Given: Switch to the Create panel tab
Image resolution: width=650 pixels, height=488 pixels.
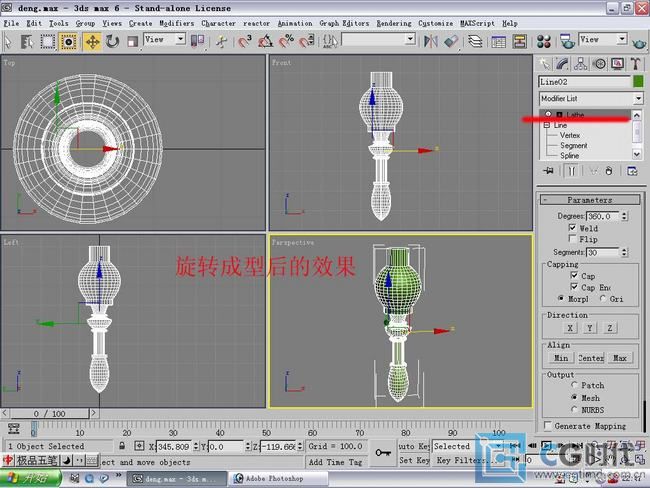Looking at the screenshot, I should pos(544,64).
